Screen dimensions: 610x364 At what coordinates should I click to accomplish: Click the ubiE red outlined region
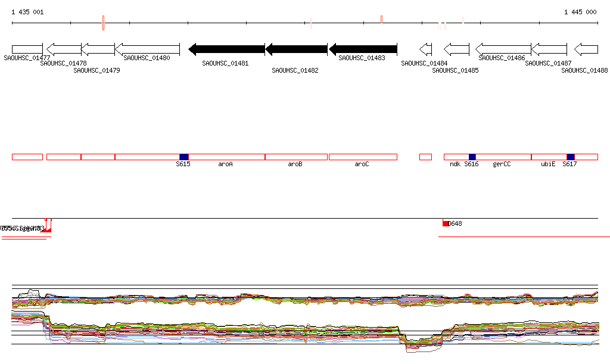pyautogui.click(x=549, y=157)
